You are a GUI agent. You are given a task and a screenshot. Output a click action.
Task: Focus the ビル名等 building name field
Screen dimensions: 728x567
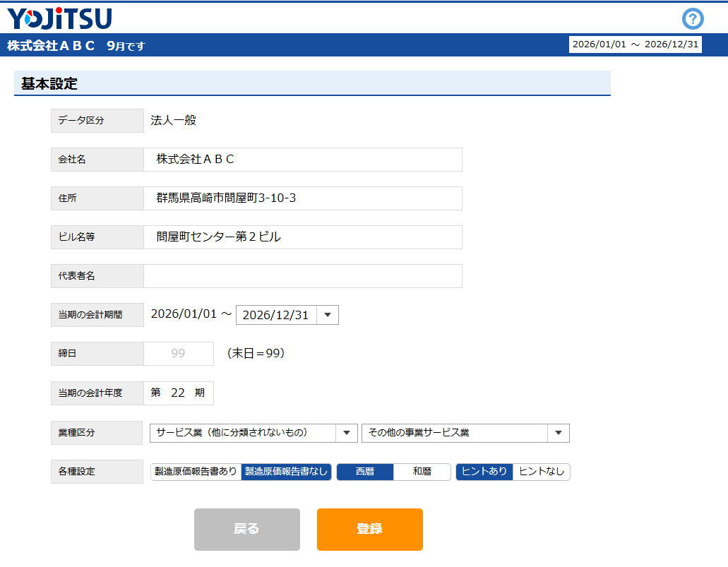click(x=303, y=237)
